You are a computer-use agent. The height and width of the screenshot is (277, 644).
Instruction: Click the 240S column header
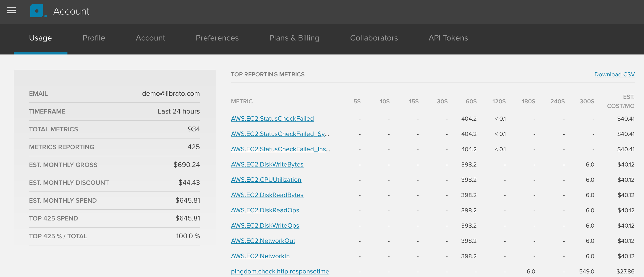[557, 102]
